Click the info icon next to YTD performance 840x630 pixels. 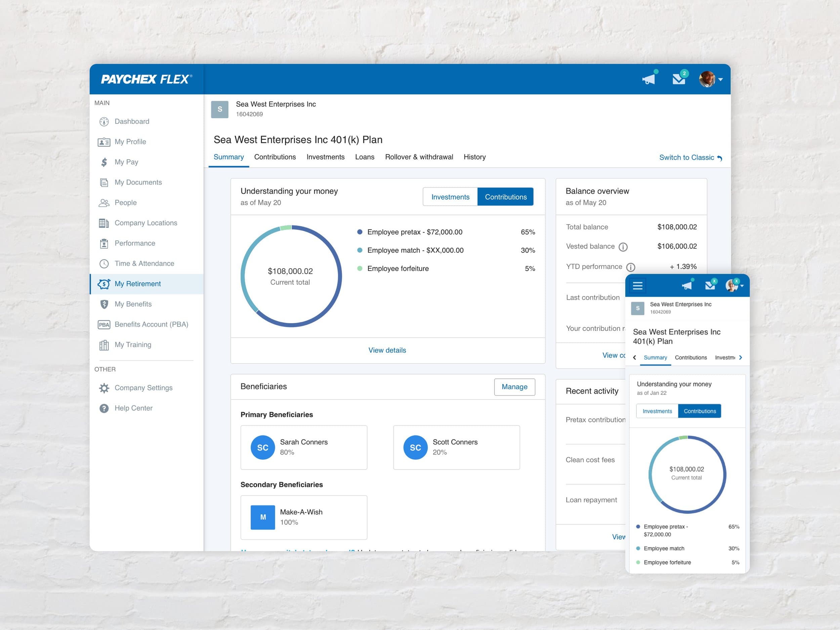[630, 267]
